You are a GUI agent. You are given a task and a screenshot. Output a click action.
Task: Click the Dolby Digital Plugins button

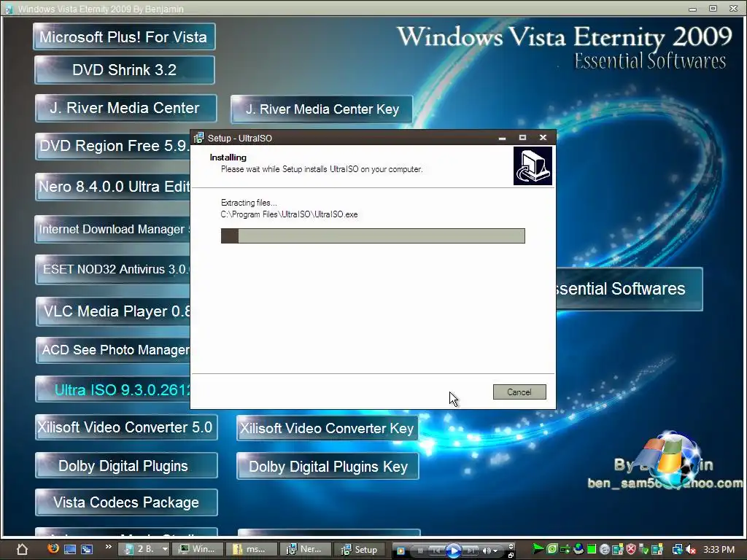click(x=126, y=465)
